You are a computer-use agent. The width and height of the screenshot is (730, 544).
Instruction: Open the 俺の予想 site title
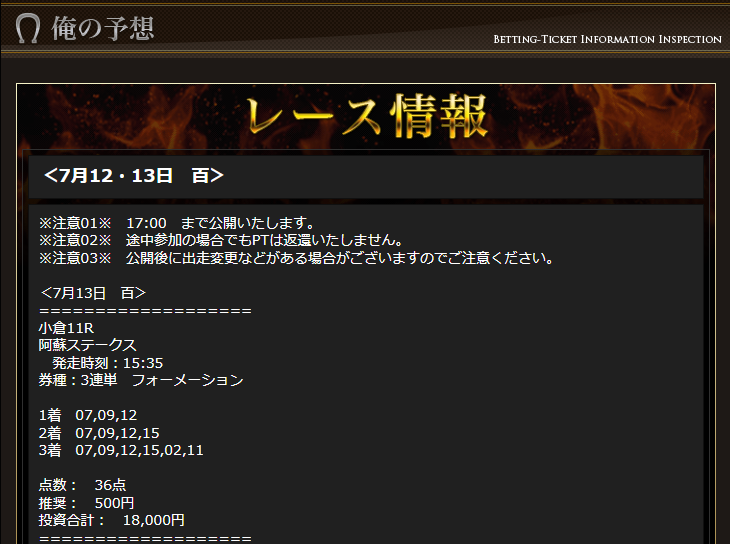click(x=102, y=28)
